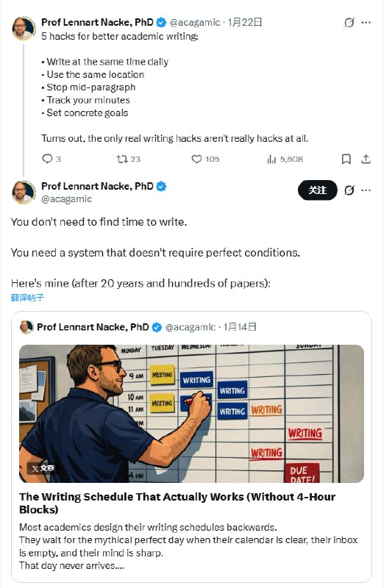Viewport: 392px width, 588px height.
Task: Open more options menu on first tweet
Action: (x=366, y=23)
